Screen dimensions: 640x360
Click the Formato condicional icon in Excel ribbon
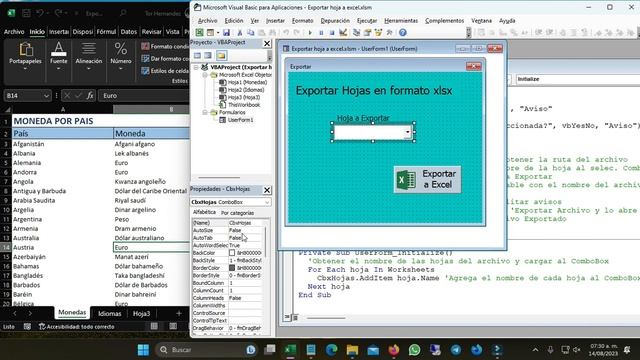pyautogui.click(x=145, y=46)
